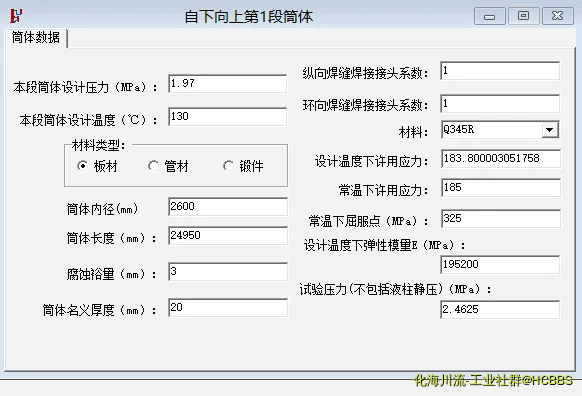Screen dimensions: 582x396
Task: Click the 常温下屈服点 field with 325
Action: pos(501,219)
